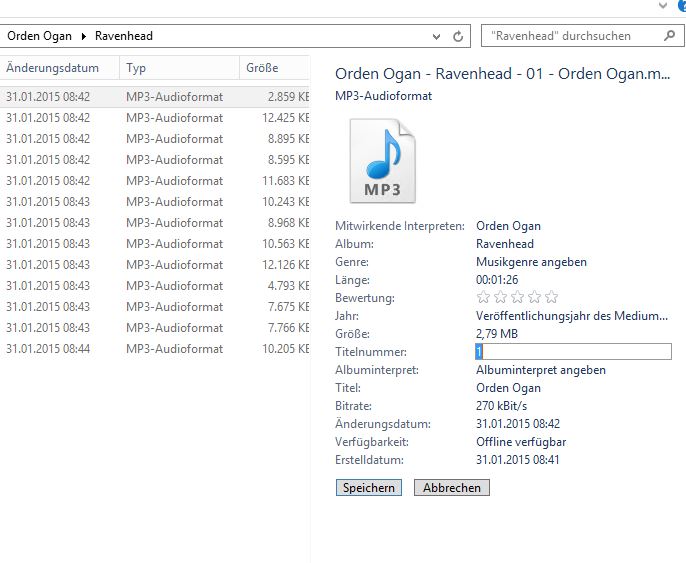Edit Mitwirkende Interpreten value Orden Ogan
686x563 pixels.
click(508, 226)
